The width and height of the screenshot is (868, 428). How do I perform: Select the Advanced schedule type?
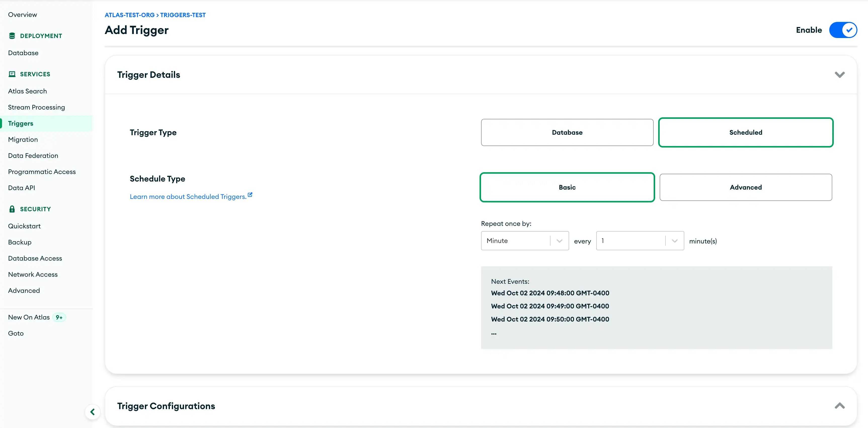[746, 187]
